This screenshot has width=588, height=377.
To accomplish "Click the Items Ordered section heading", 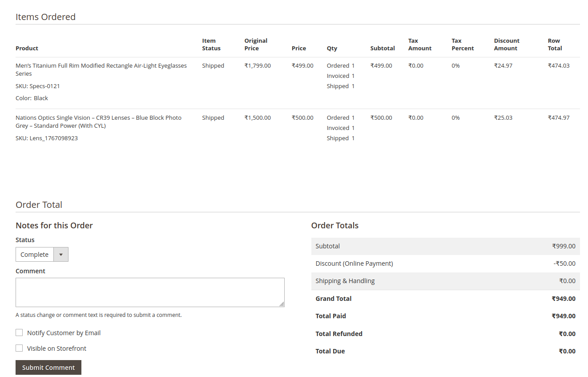I will pos(45,17).
